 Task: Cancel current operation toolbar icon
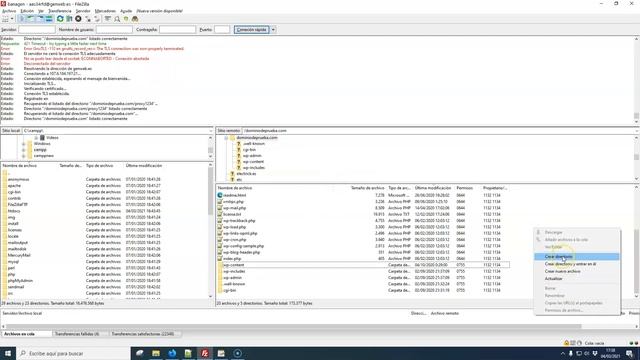(78, 19)
